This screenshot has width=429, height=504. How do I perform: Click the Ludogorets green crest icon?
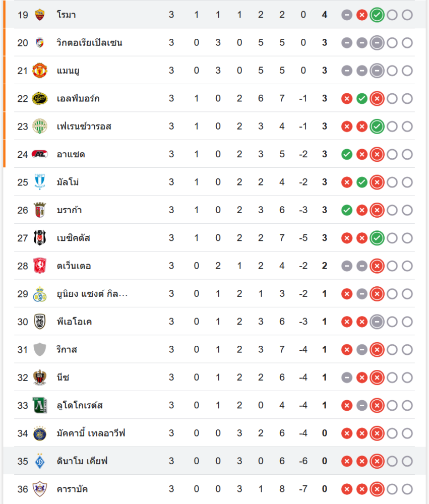[40, 405]
